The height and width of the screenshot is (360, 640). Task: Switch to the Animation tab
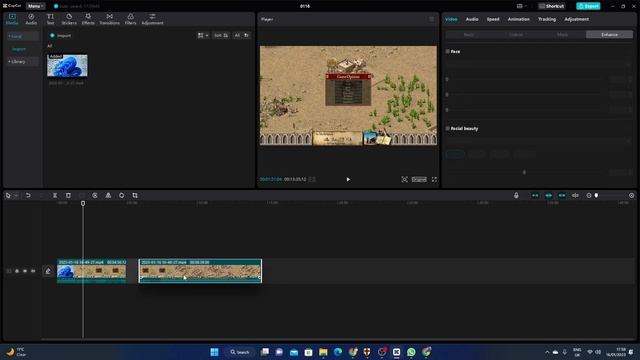pyautogui.click(x=518, y=19)
